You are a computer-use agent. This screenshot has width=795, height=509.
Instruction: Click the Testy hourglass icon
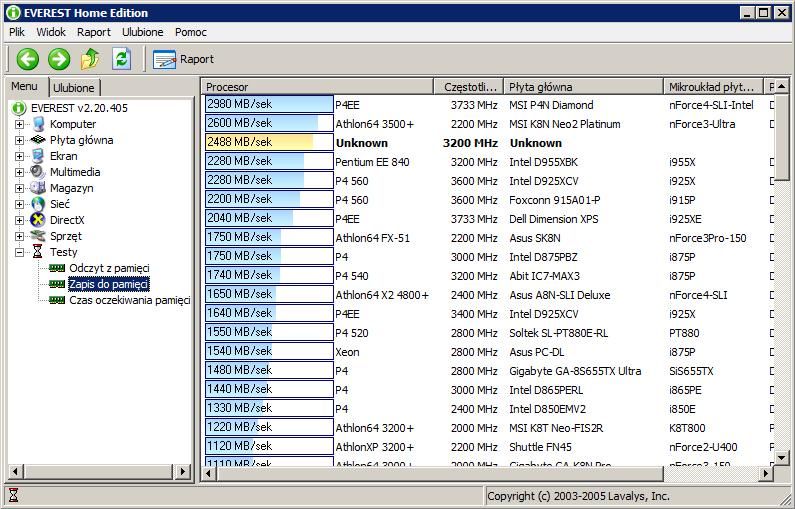click(38, 252)
